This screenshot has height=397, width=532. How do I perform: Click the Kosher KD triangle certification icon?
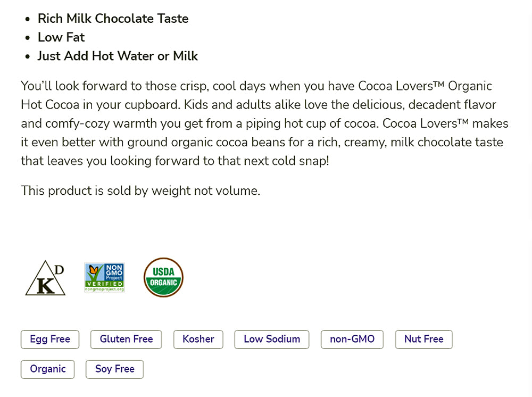(x=45, y=279)
